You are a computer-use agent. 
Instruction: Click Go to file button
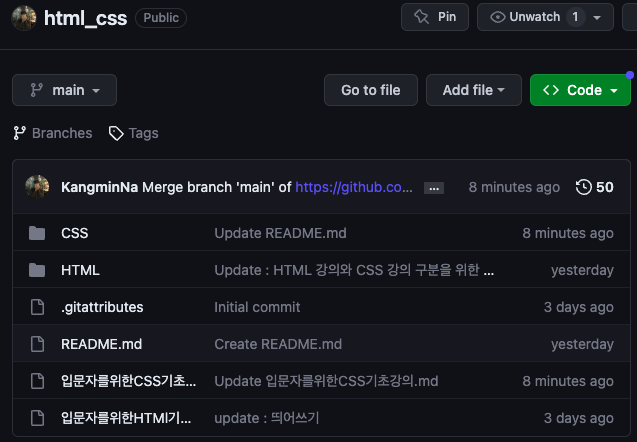click(x=370, y=90)
